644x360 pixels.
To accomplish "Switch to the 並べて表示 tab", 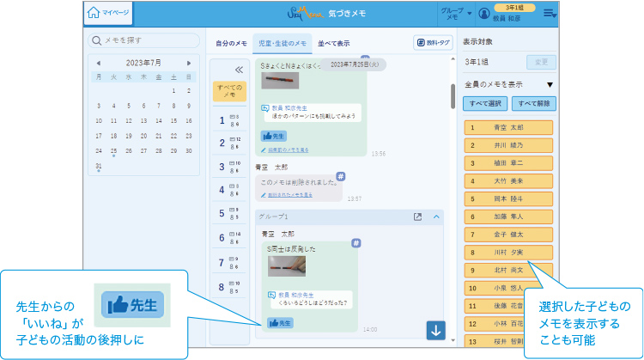I will tap(333, 42).
